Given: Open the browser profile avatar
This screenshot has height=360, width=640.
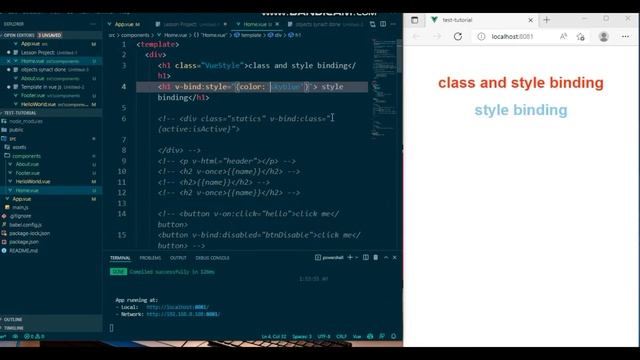Looking at the screenshot, I should coord(604,36).
